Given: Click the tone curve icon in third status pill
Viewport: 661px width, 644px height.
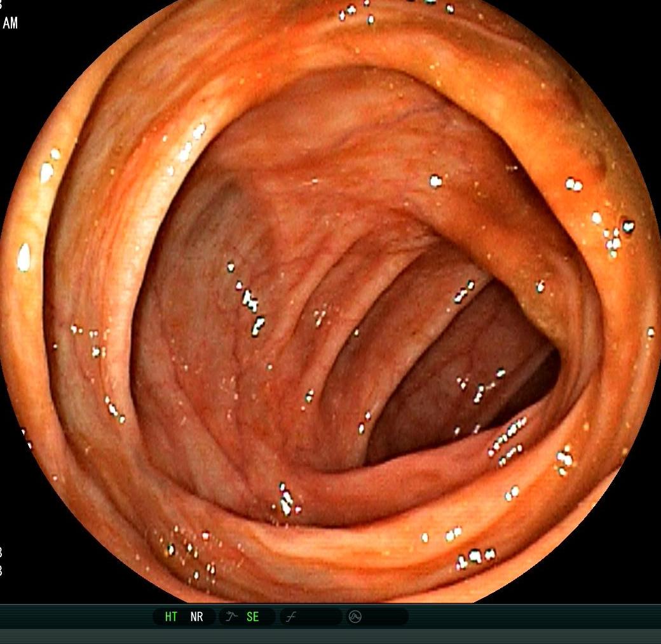Looking at the screenshot, I should [x=291, y=617].
